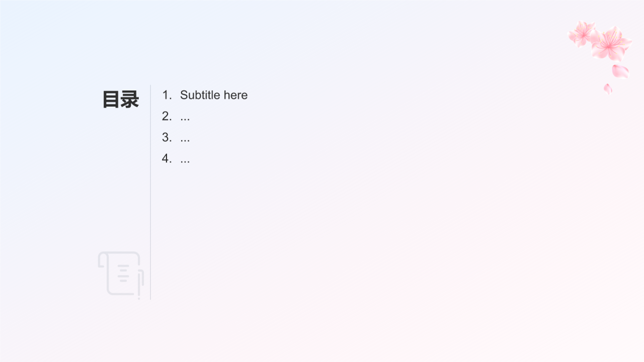Select the vertical divider line

pos(150,192)
